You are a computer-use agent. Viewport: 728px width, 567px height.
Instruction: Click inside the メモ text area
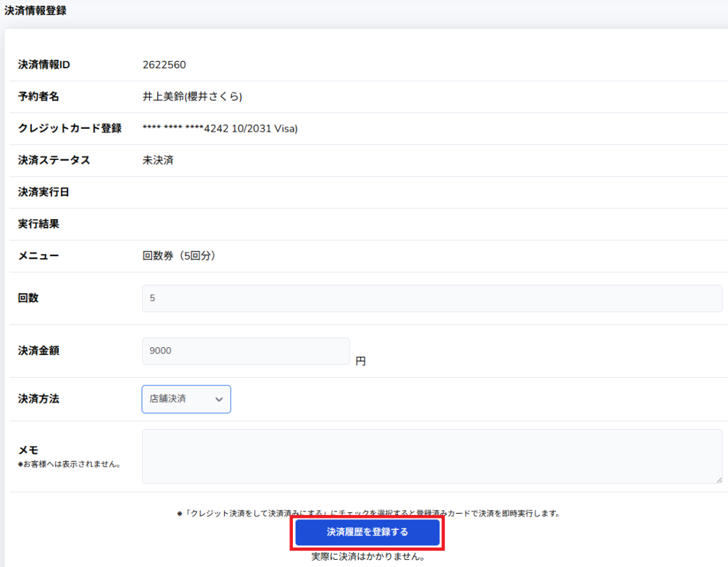(432, 455)
